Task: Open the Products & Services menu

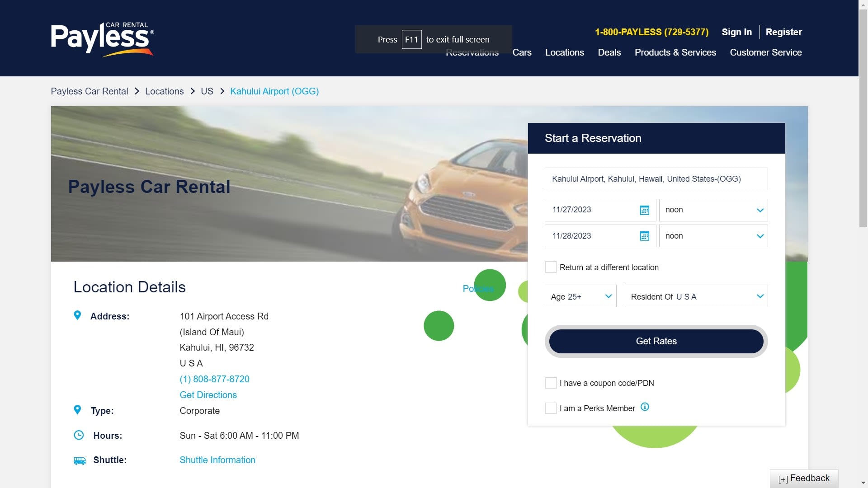Action: coord(675,52)
